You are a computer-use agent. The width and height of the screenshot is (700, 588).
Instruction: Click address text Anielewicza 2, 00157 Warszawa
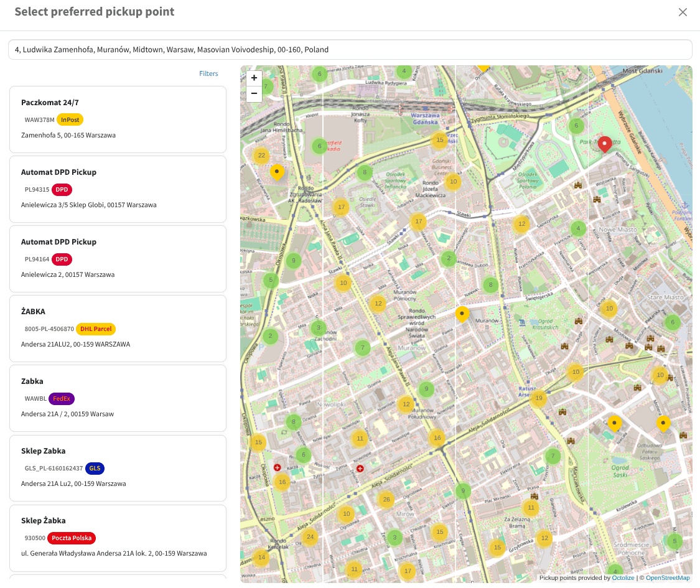click(x=68, y=274)
